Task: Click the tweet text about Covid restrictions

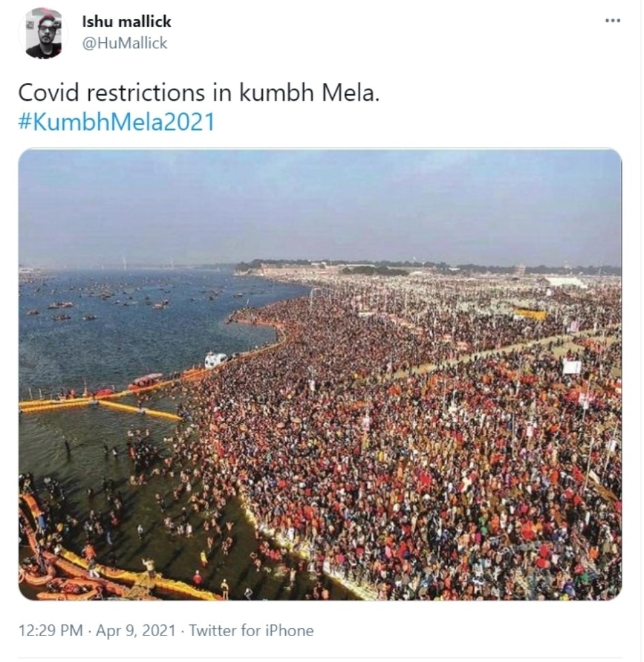Action: click(x=198, y=93)
